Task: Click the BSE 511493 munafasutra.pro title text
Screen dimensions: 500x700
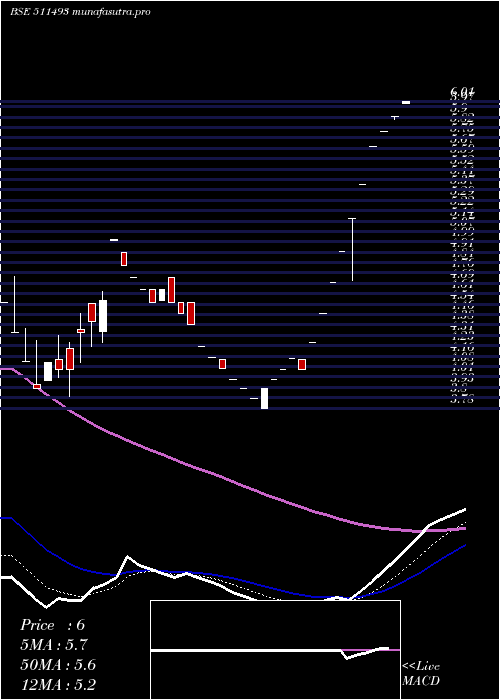Action: (80, 12)
